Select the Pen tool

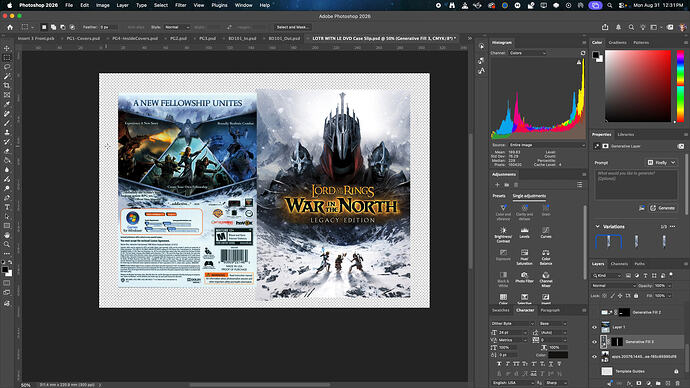(7, 198)
